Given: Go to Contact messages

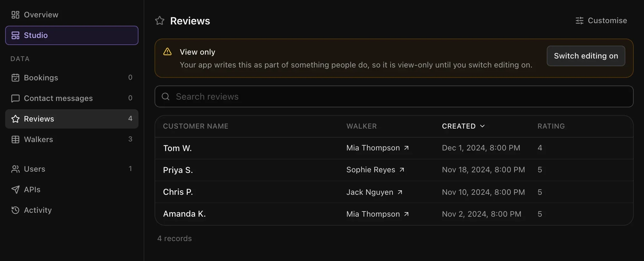Looking at the screenshot, I should 72,98.
